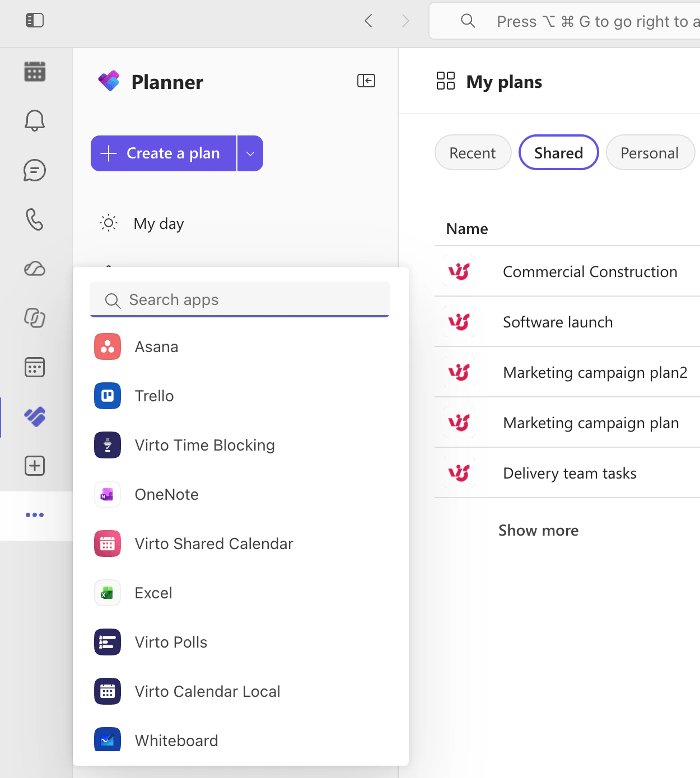
Task: Click the Delivery team tasks plan icon
Action: [459, 474]
